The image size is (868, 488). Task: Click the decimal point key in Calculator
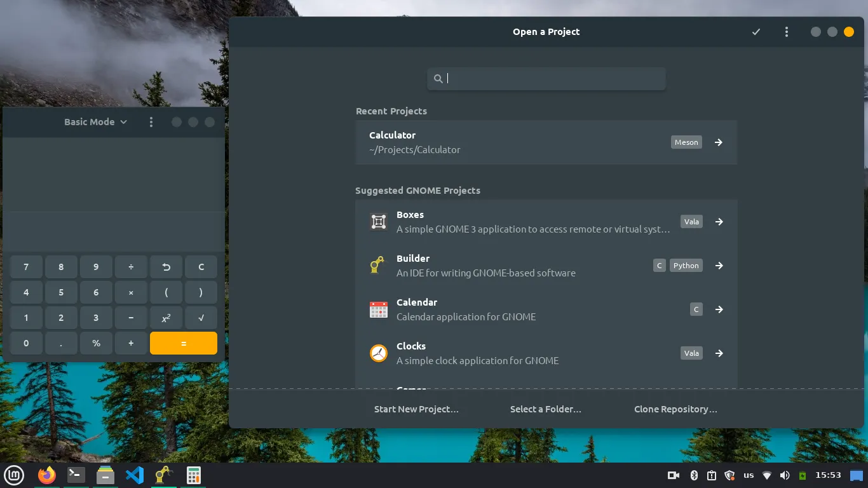pos(61,343)
